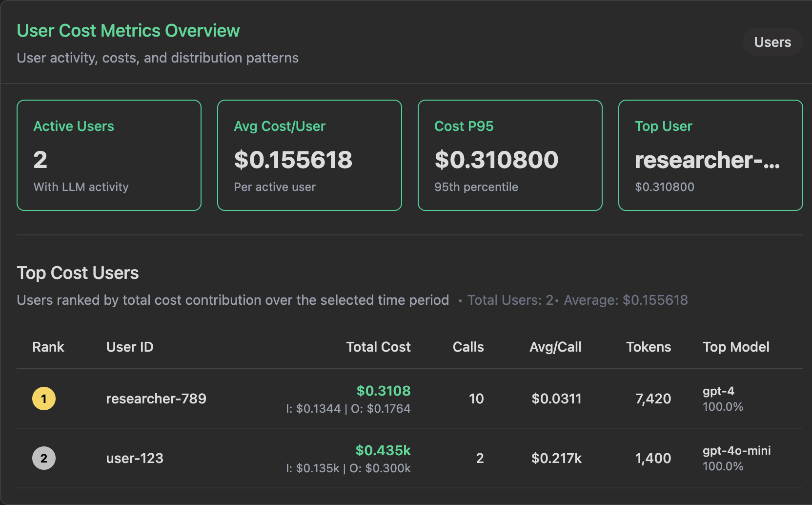
Task: Click truncated researcher-... top user name
Action: (x=707, y=160)
